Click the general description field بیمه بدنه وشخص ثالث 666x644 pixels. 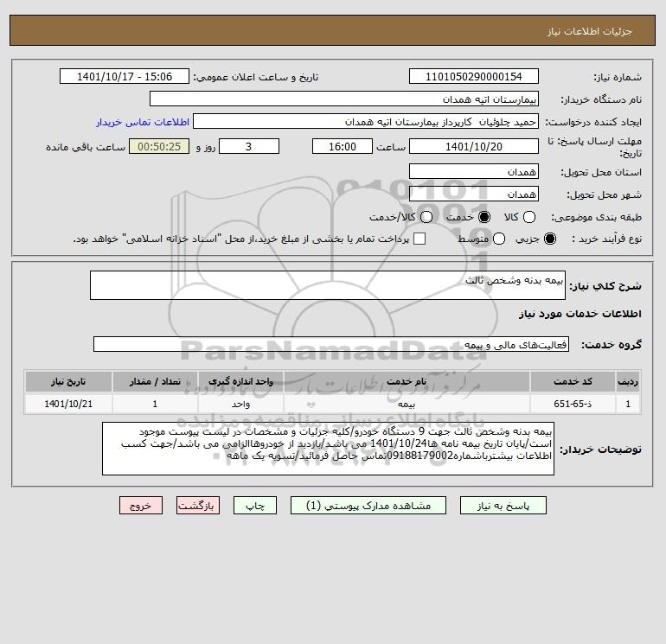click(328, 285)
